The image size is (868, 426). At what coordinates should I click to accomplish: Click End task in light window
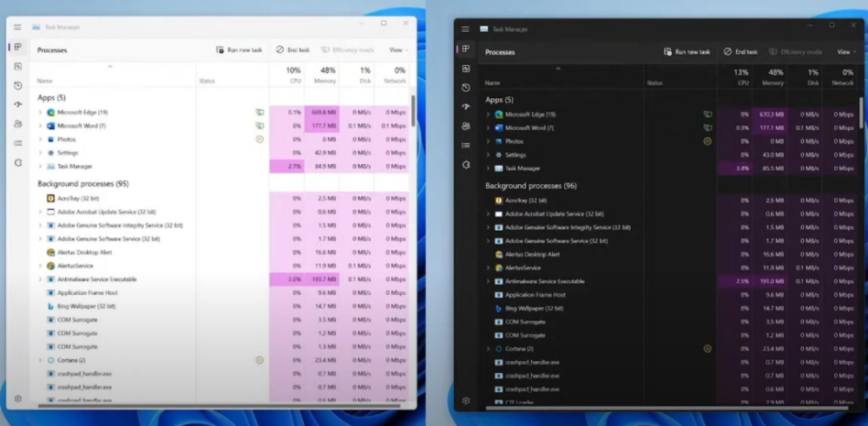tap(293, 49)
